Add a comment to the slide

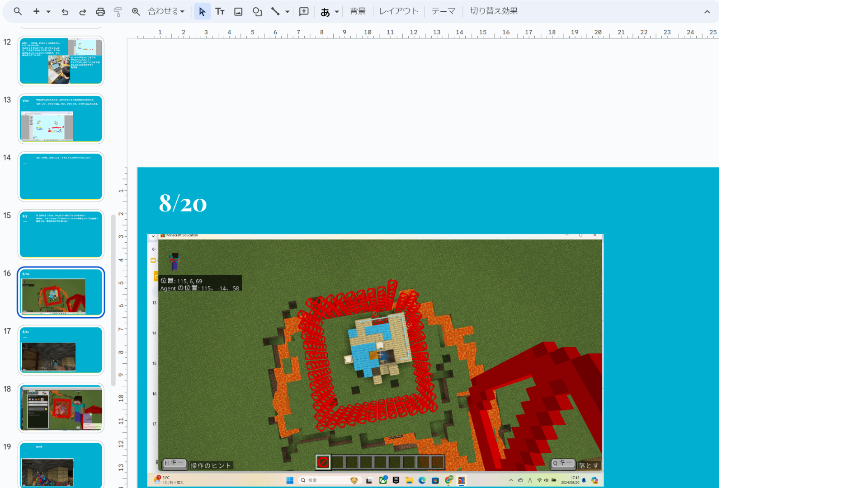(304, 12)
